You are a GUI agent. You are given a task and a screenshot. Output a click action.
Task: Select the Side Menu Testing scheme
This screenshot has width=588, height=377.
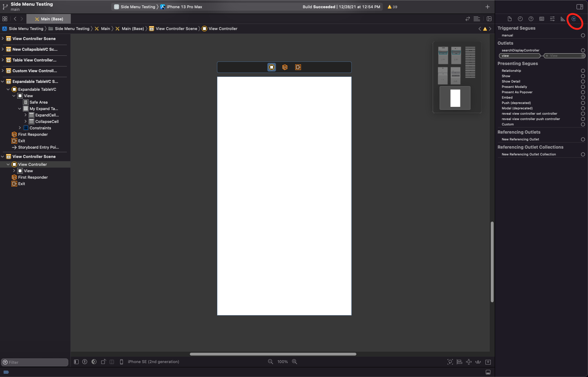[134, 7]
